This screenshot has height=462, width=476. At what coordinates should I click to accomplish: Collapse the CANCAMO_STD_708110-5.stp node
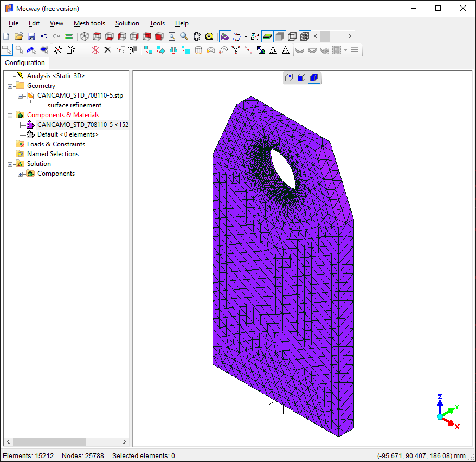tap(20, 96)
